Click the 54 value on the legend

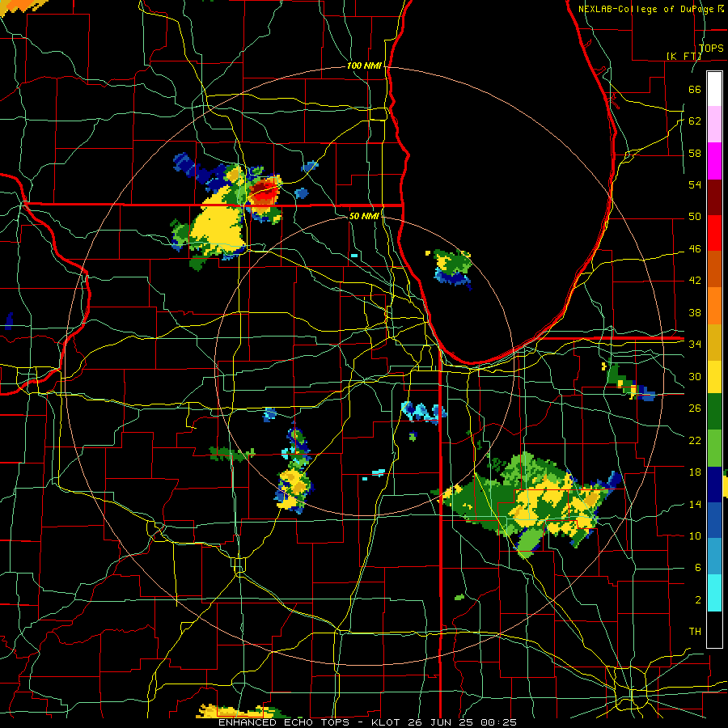[695, 184]
